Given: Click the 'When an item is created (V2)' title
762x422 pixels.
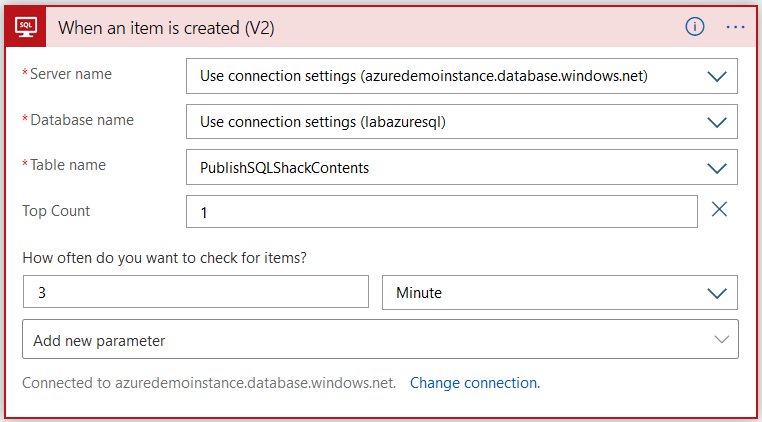Looking at the screenshot, I should pos(166,28).
